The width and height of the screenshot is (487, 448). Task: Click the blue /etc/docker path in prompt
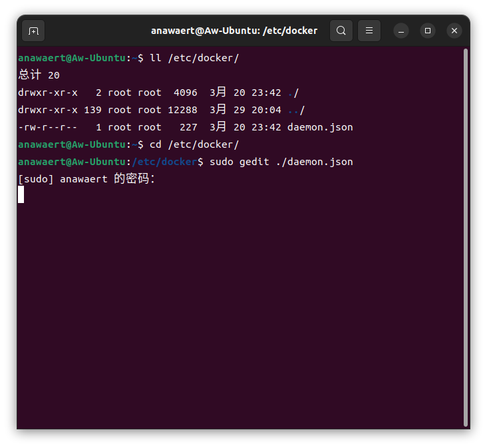coord(165,162)
